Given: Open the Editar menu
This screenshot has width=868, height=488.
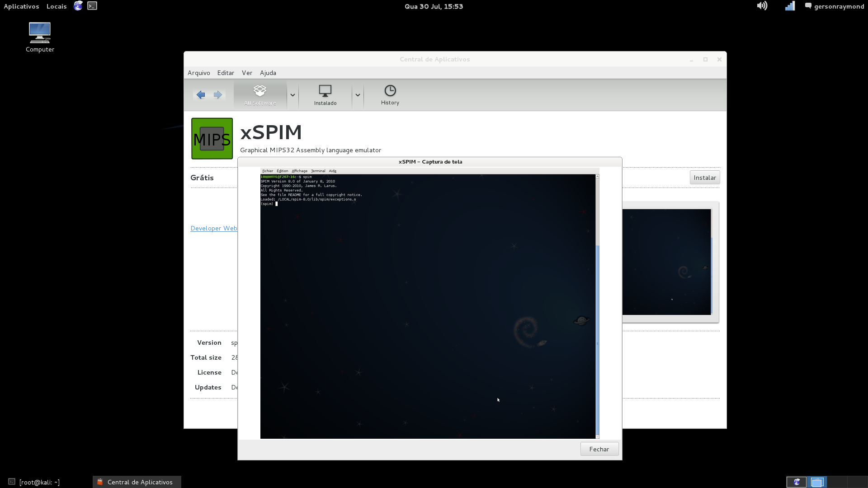Looking at the screenshot, I should click(x=226, y=73).
